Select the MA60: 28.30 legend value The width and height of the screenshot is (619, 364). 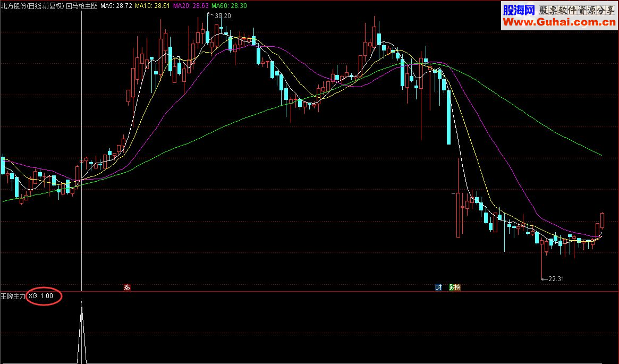(x=229, y=6)
